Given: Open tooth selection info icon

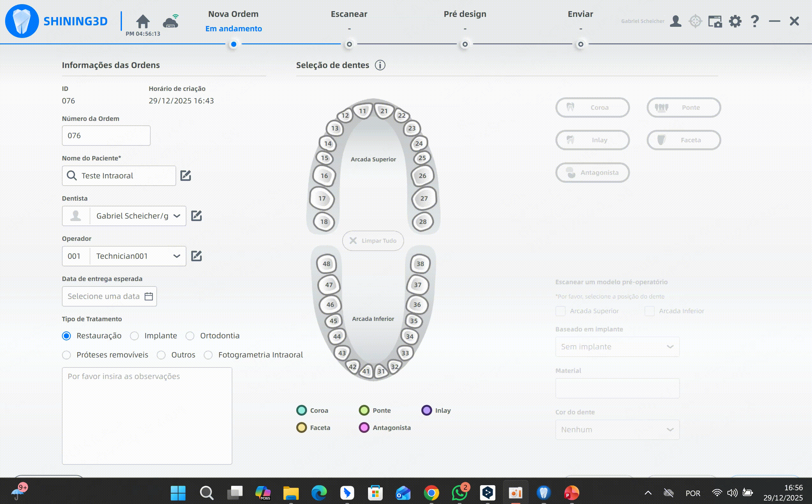Looking at the screenshot, I should [380, 65].
